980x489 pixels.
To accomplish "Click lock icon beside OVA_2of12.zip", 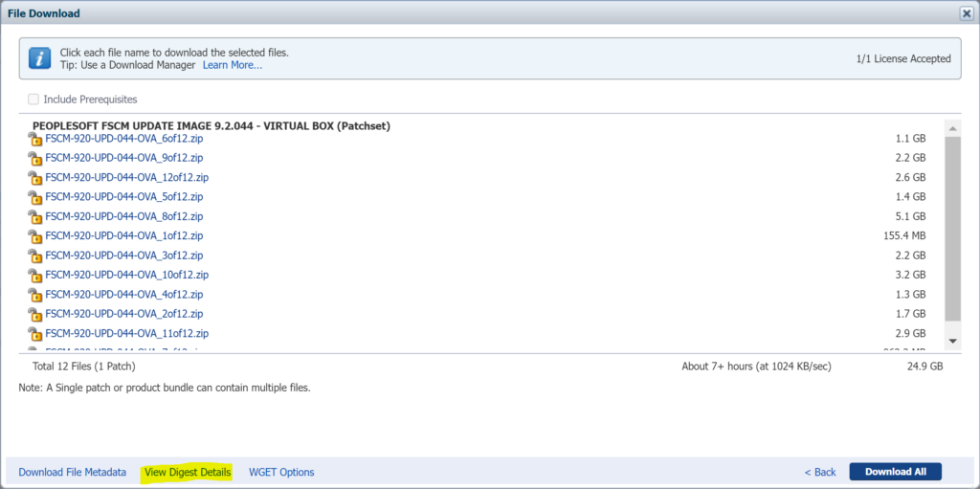I will pos(35,314).
